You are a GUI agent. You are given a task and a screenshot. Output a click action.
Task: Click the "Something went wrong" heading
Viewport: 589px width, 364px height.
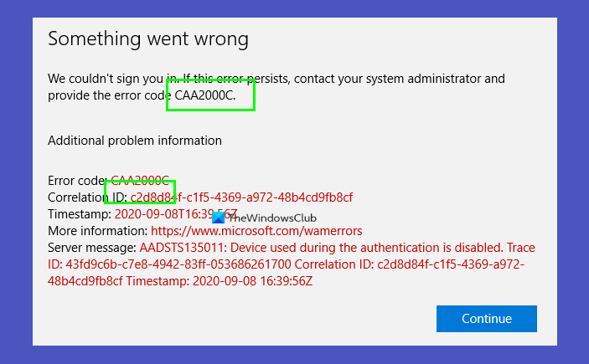click(x=148, y=39)
